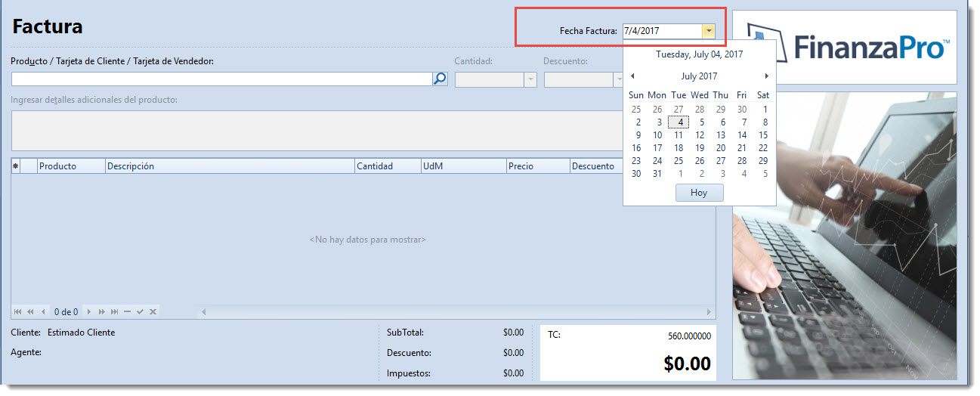Viewport: 980px width, 396px height.
Task: Go to last record in grid navigator
Action: 114,311
